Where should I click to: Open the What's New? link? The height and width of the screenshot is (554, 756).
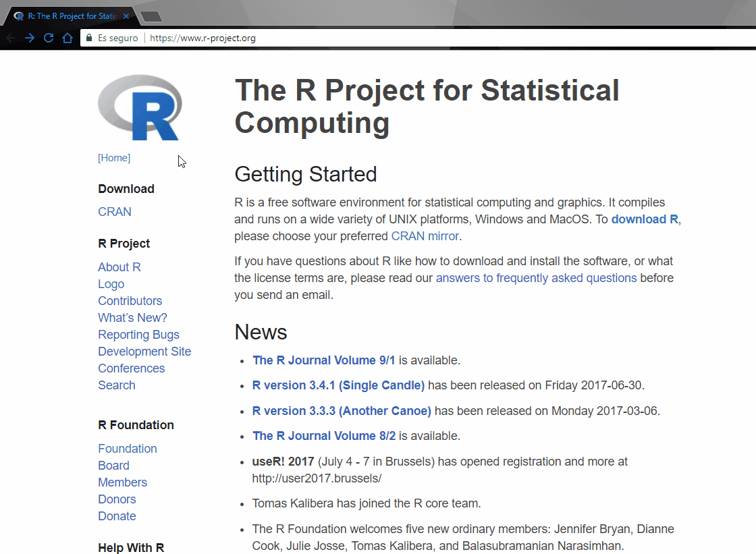132,318
